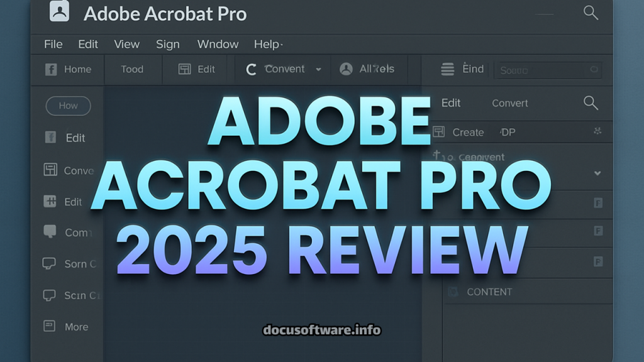Select the CONTENT item in right panel

pos(489,292)
